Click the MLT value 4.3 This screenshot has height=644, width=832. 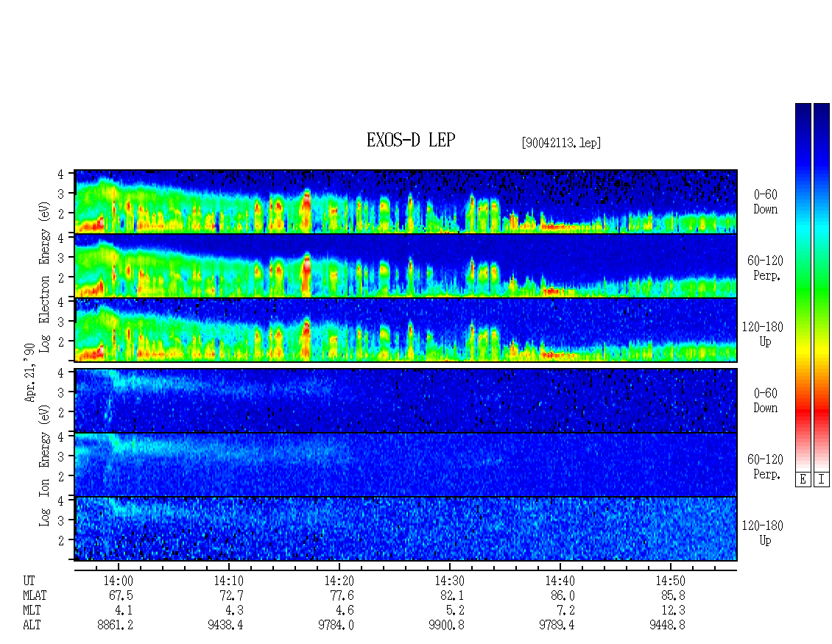[x=235, y=611]
